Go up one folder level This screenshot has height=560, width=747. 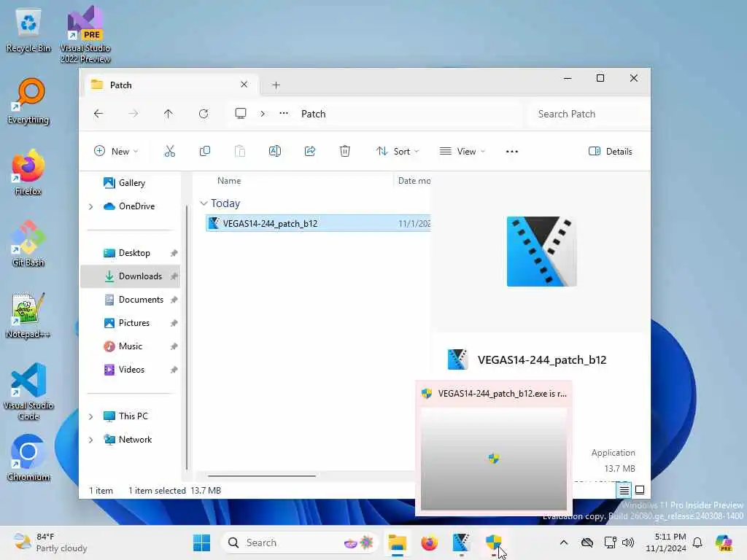click(169, 114)
